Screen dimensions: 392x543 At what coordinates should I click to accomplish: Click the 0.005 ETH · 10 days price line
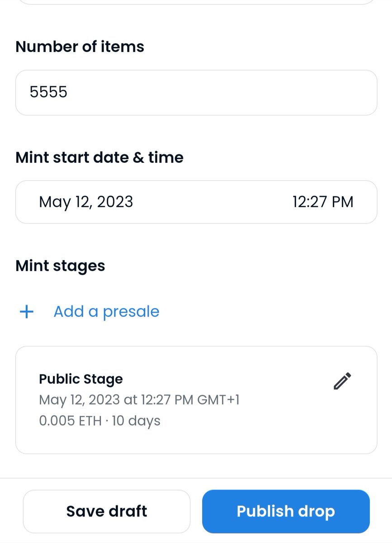(100, 421)
